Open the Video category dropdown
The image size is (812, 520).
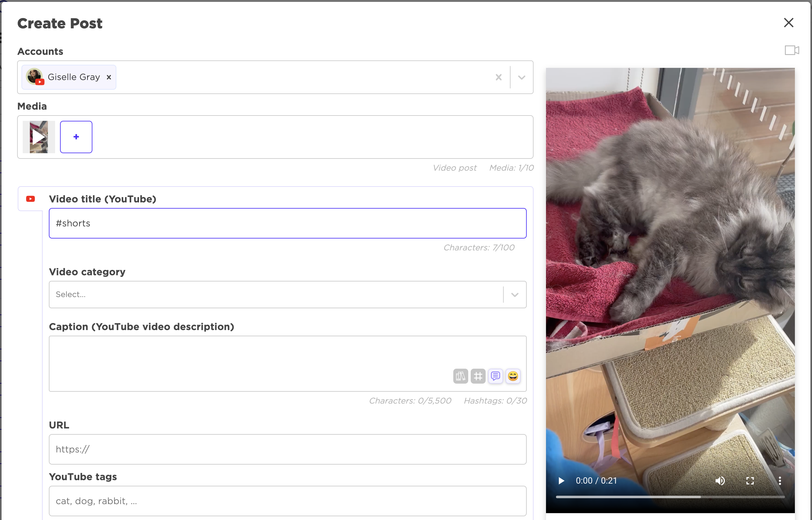coord(287,295)
